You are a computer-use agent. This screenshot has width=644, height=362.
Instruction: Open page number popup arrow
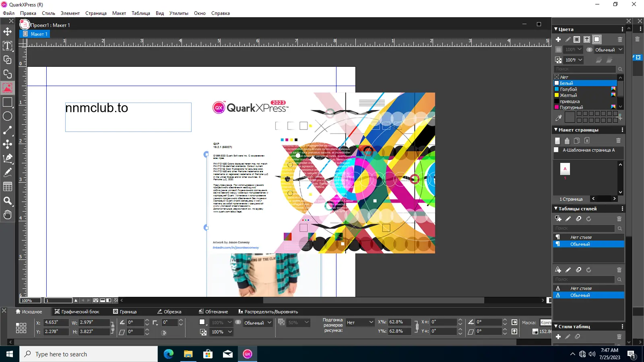point(76,300)
